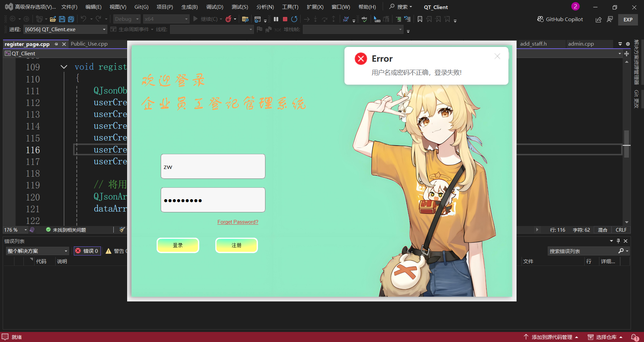Collapse the function at line 109

tap(64, 67)
